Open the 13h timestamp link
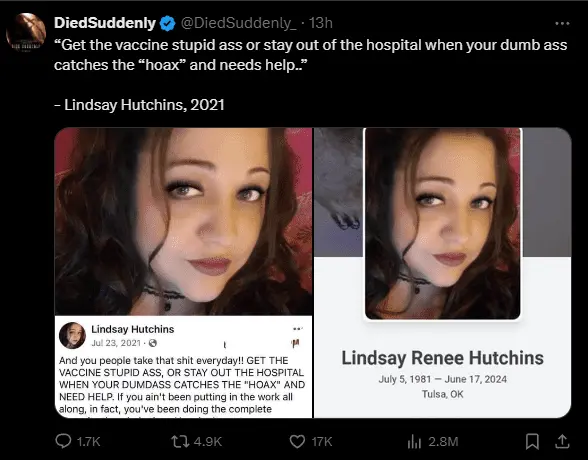 (x=320, y=23)
